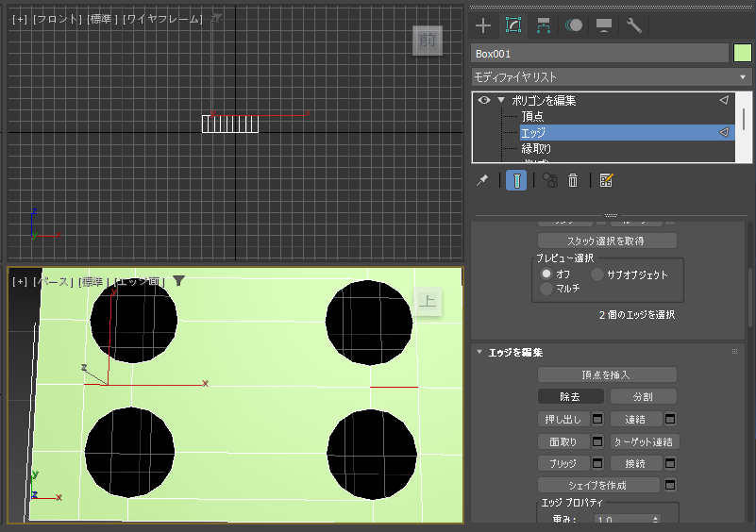
Task: Open the Motion panel icon
Action: (x=573, y=25)
